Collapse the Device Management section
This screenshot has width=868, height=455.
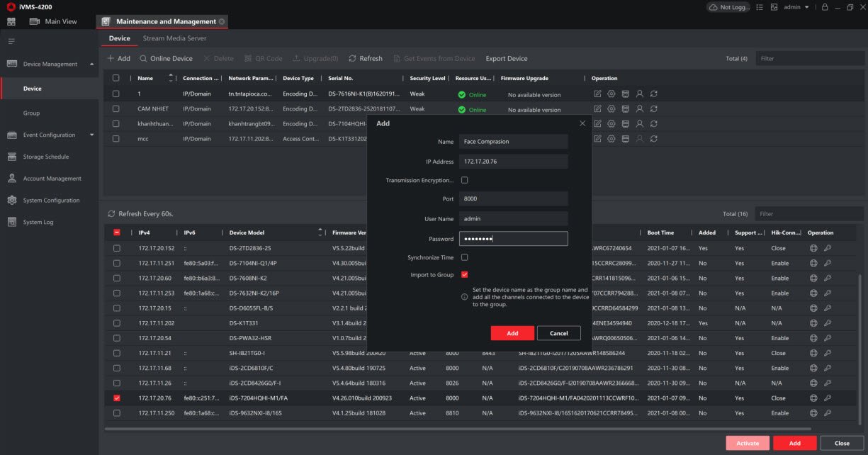91,64
